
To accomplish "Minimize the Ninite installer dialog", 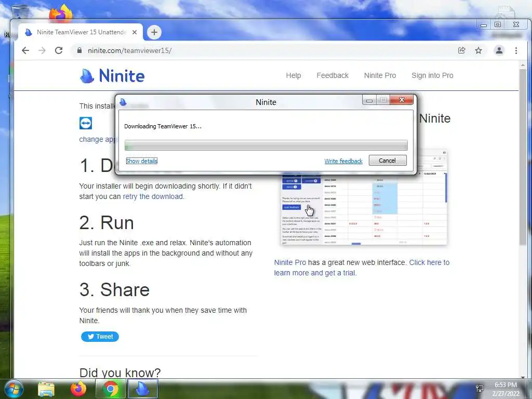I will [x=369, y=100].
